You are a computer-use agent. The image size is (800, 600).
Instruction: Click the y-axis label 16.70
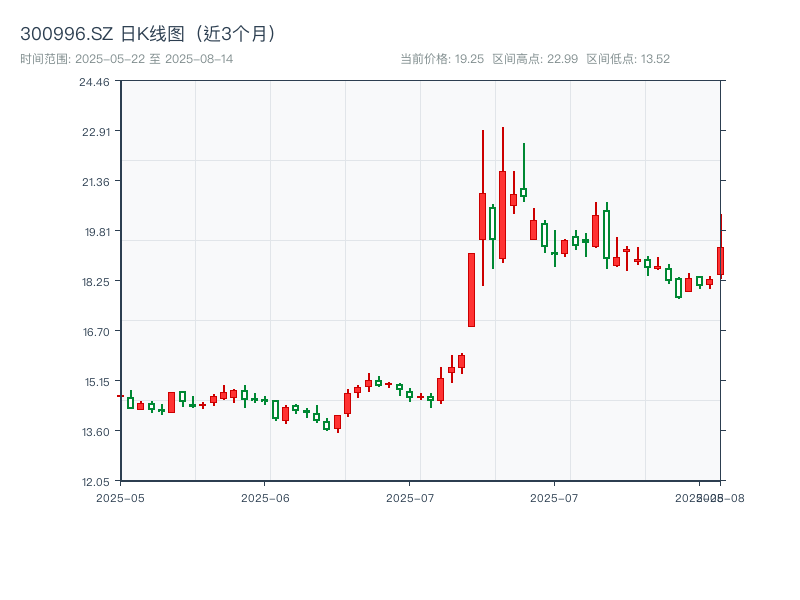pyautogui.click(x=96, y=332)
